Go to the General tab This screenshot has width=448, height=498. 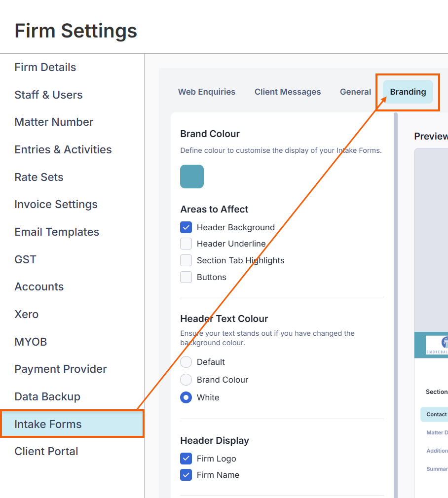click(355, 92)
